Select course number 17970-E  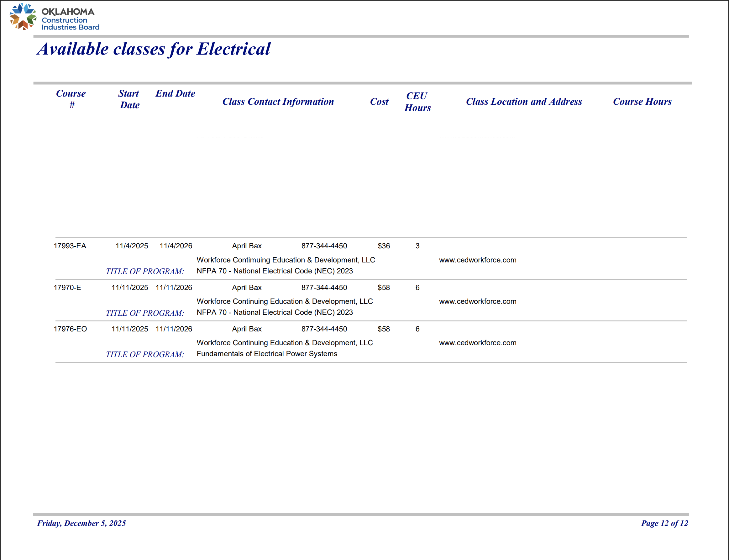pyautogui.click(x=67, y=288)
